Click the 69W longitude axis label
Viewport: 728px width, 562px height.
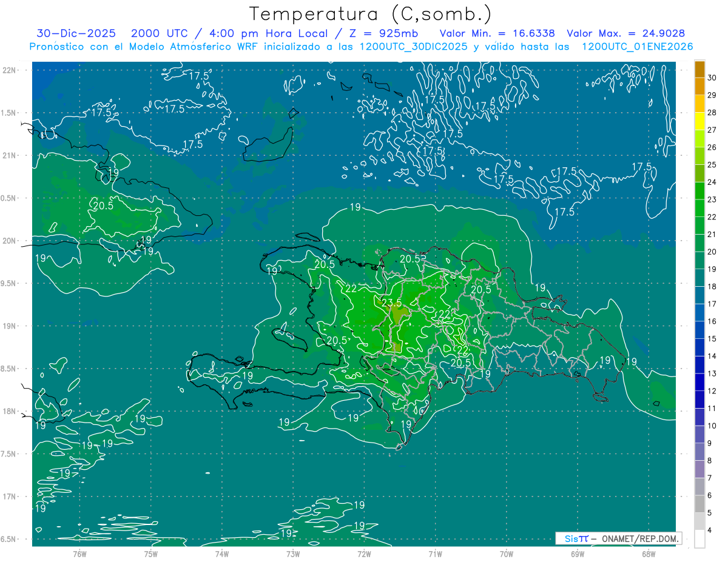pos(578,554)
